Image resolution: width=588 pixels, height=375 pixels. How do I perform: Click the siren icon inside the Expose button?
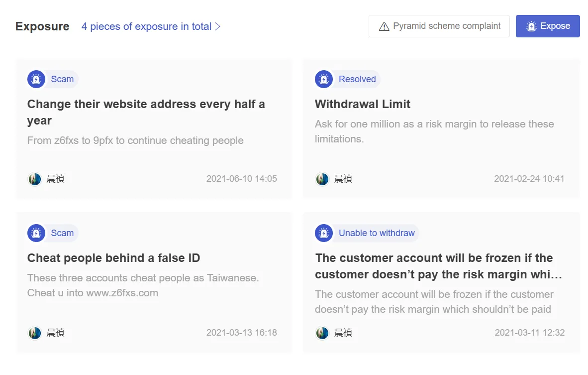tap(531, 26)
